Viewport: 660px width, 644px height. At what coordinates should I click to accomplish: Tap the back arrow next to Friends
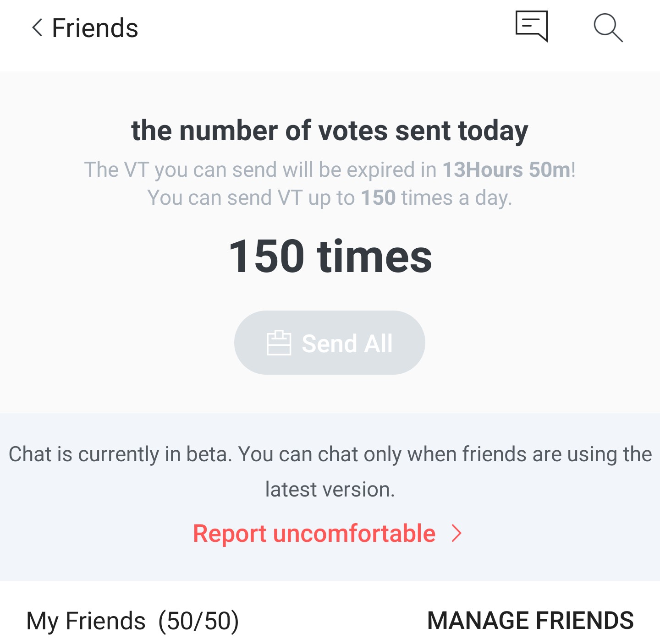[38, 27]
